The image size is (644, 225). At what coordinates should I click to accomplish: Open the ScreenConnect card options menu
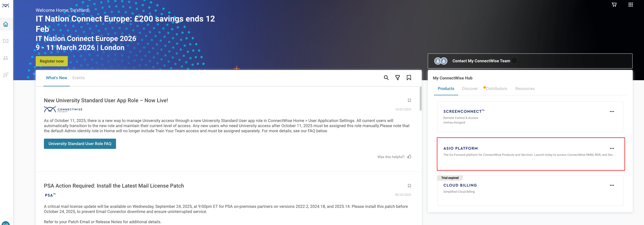[612, 111]
